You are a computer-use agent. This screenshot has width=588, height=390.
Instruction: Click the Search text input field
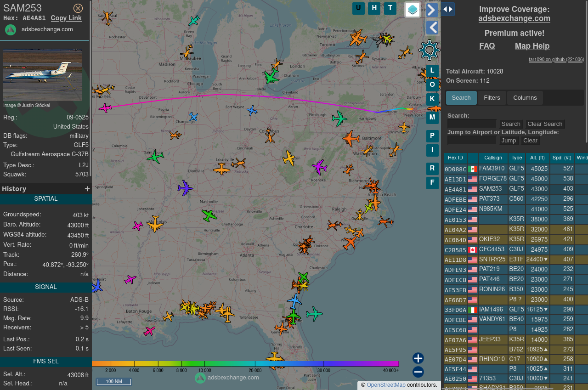pyautogui.click(x=472, y=124)
